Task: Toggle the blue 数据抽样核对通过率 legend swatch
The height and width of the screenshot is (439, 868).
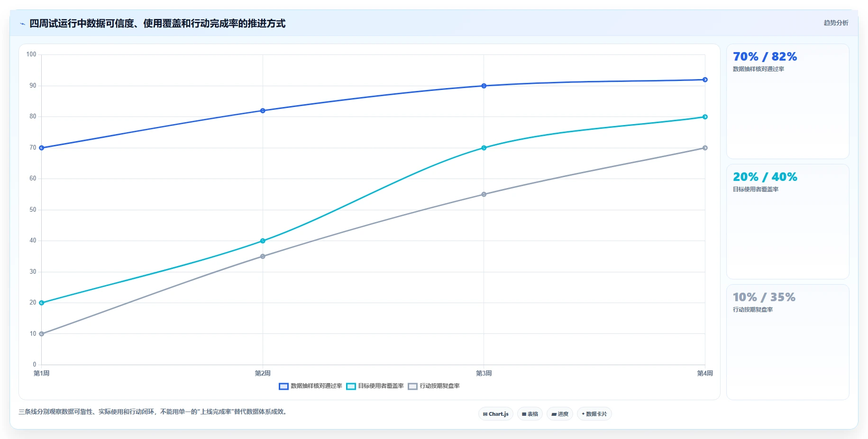Action: pyautogui.click(x=283, y=386)
